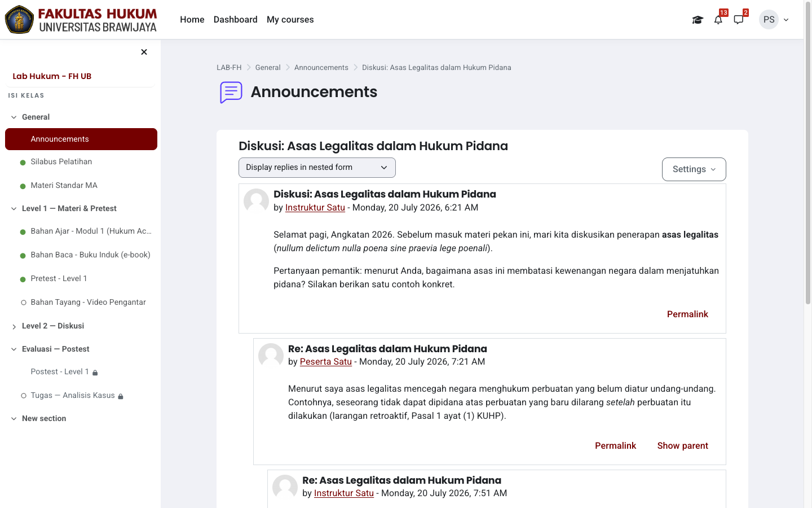Open Postest - Level 1 in the sidebar
Image resolution: width=812 pixels, height=508 pixels.
60,371
